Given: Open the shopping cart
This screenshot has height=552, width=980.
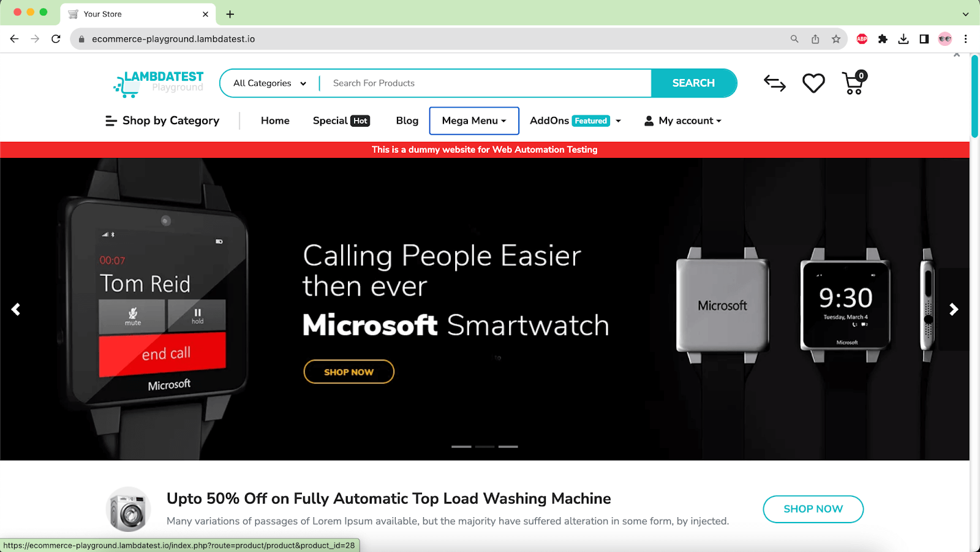Looking at the screenshot, I should (854, 83).
